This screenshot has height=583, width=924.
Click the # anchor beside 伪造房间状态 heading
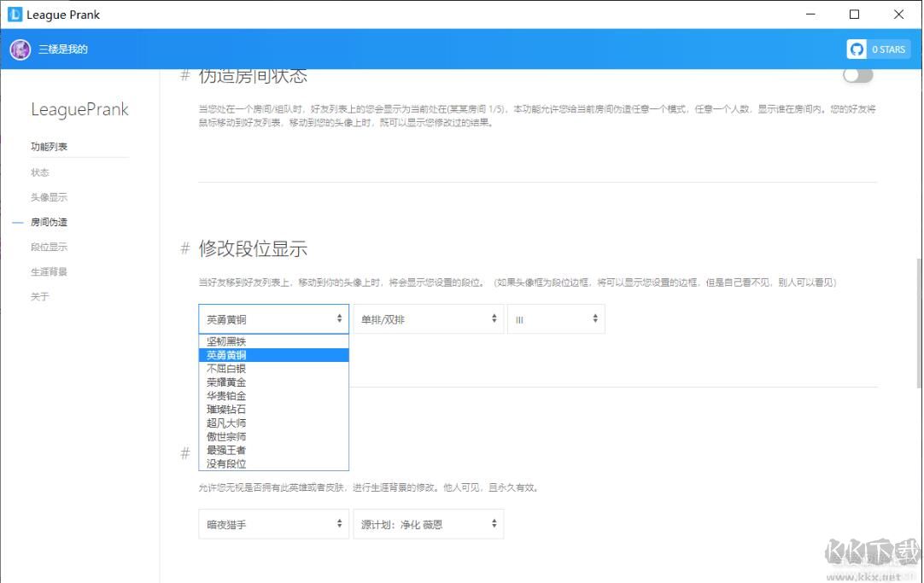click(x=184, y=75)
